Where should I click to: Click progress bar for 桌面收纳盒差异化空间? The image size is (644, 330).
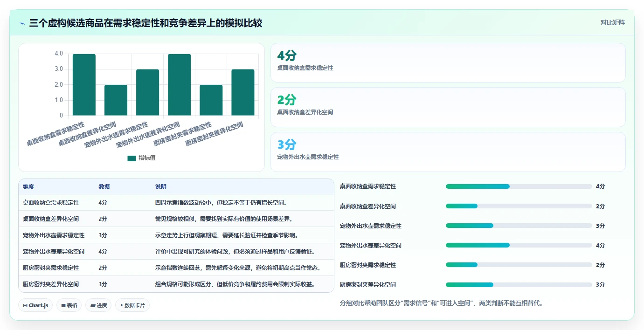point(519,206)
